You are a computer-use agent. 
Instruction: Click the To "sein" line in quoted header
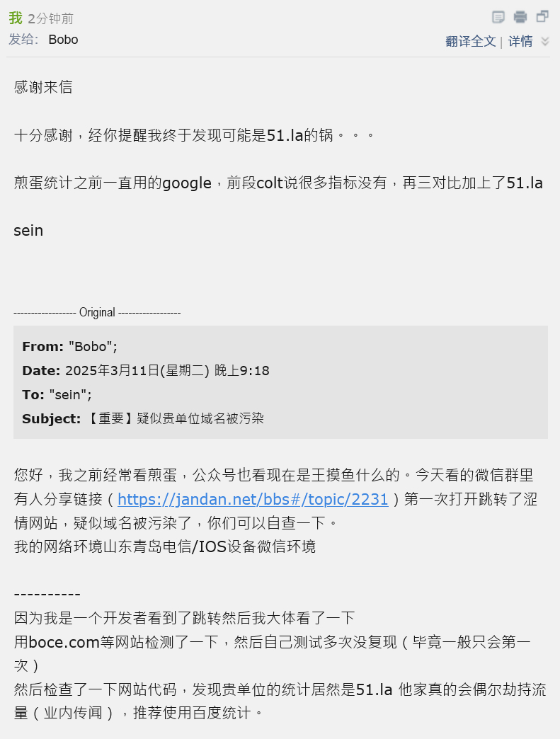click(x=57, y=395)
